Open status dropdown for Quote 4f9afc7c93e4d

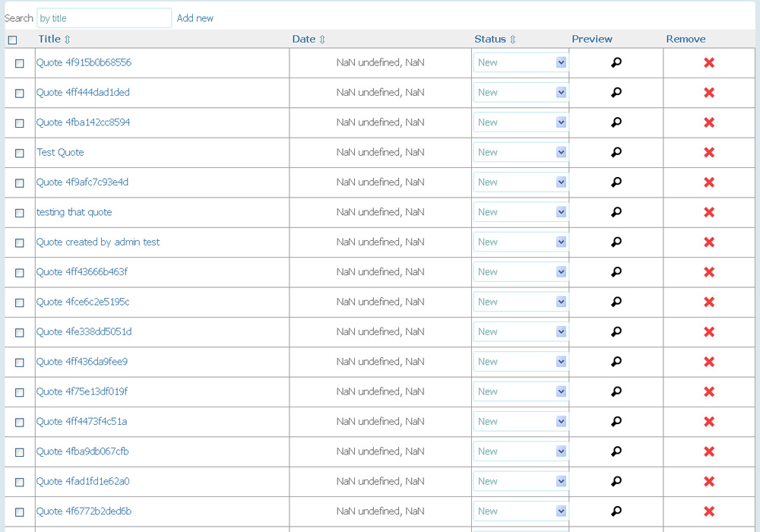(521, 182)
